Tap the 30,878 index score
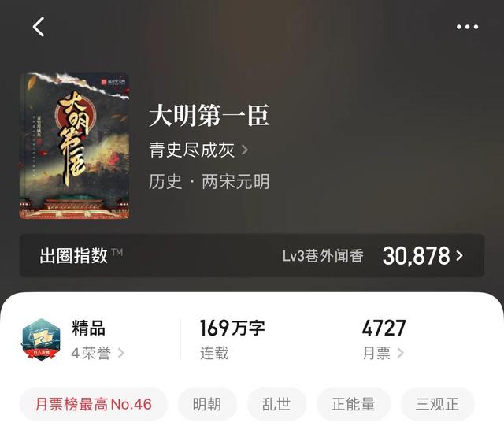 coord(416,256)
